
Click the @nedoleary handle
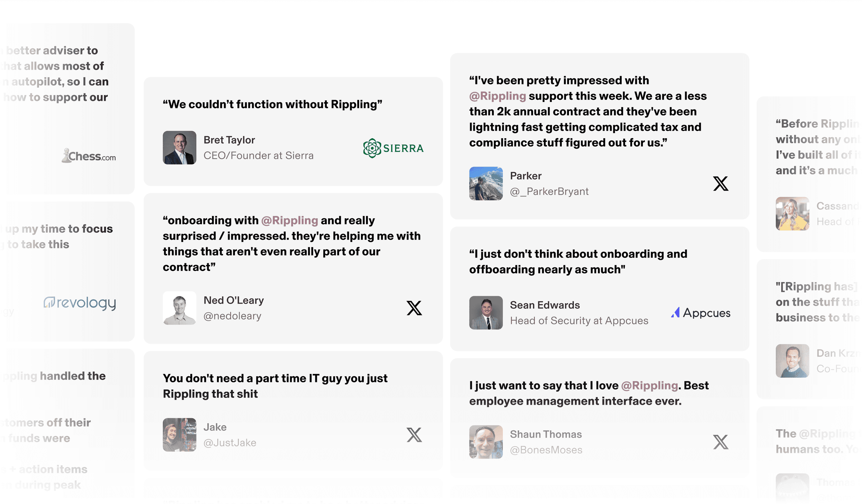coord(232,316)
